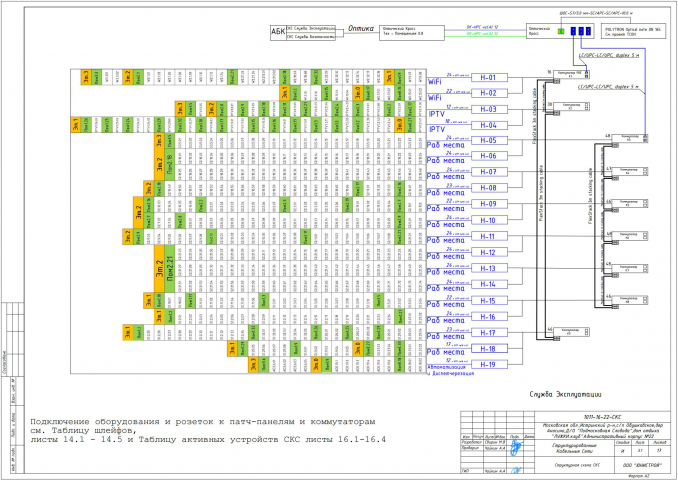
Task: Click the WiFi label next to H-02
Action: coord(435,98)
